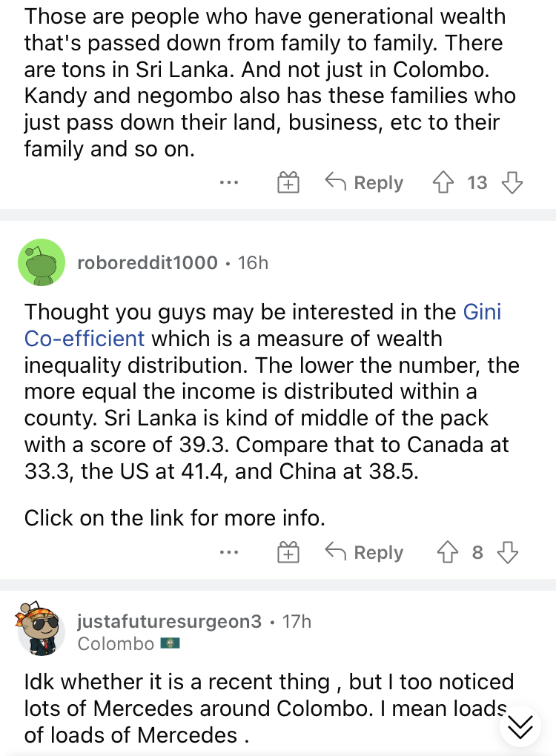Downvote roboreddit1000's comment
This screenshot has width=556, height=756.
(x=508, y=552)
